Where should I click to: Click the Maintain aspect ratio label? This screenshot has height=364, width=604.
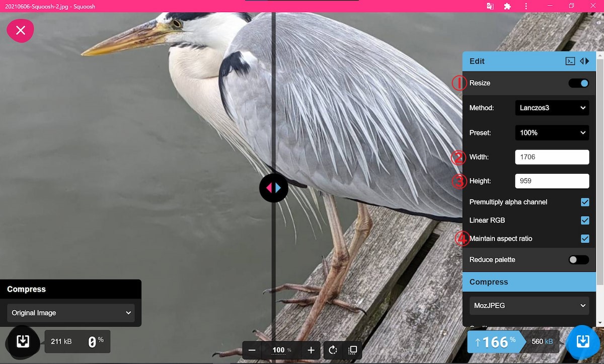point(501,239)
